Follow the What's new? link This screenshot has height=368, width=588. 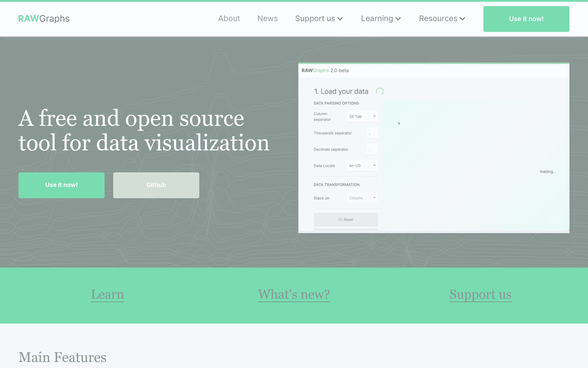(294, 294)
